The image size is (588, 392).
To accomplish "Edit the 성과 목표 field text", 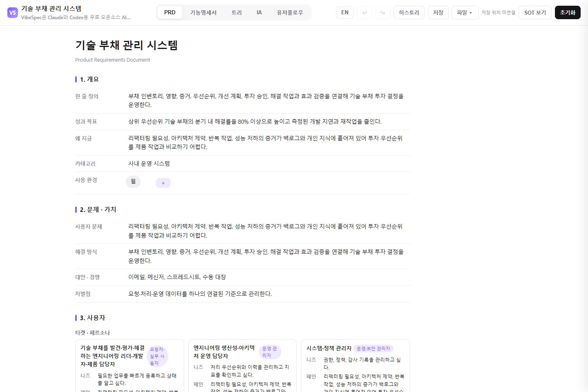I will click(255, 122).
